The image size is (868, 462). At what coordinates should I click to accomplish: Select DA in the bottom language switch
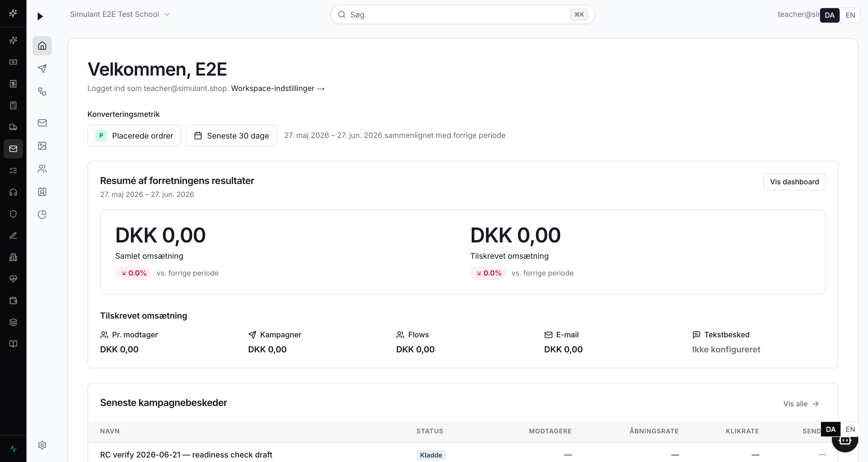click(x=831, y=429)
